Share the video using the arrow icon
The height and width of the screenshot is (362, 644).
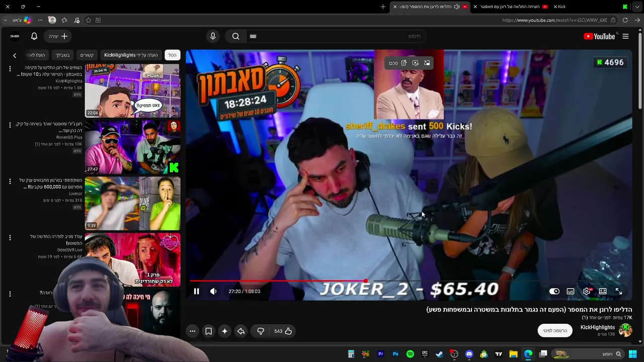241,331
